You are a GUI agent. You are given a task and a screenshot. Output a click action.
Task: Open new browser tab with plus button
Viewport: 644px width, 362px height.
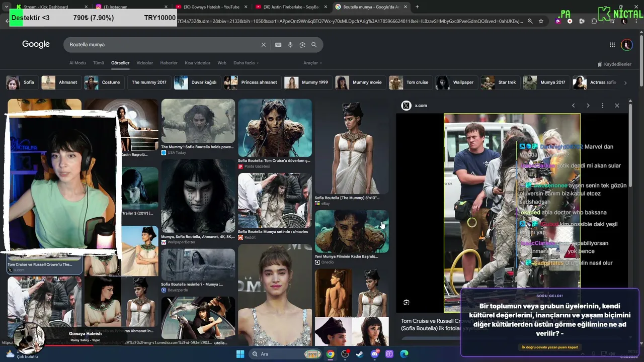417,7
